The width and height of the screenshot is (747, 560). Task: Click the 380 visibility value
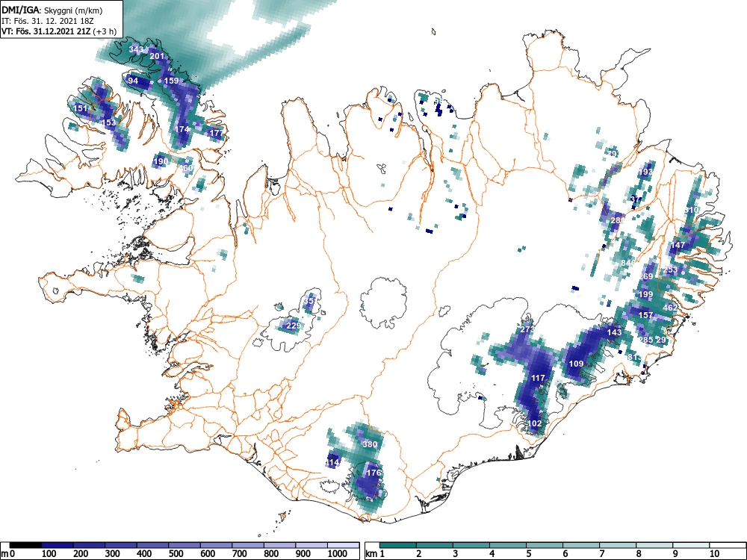(370, 444)
